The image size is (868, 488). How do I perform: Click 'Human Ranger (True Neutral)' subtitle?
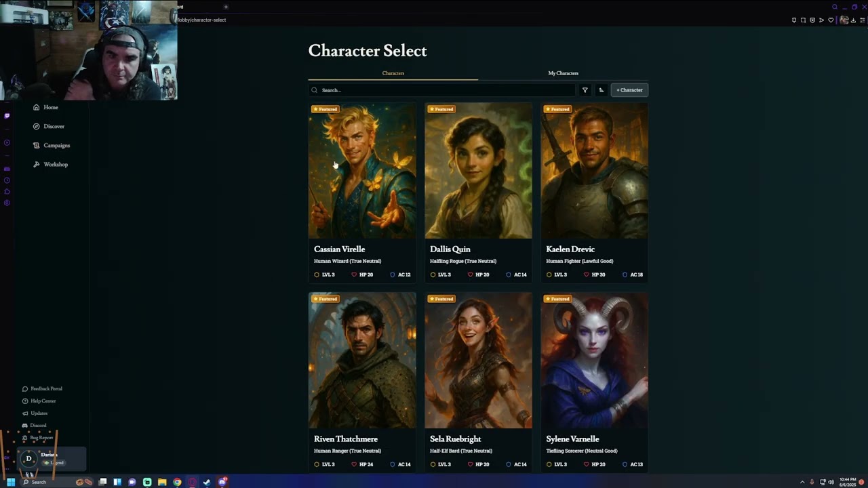[347, 451]
